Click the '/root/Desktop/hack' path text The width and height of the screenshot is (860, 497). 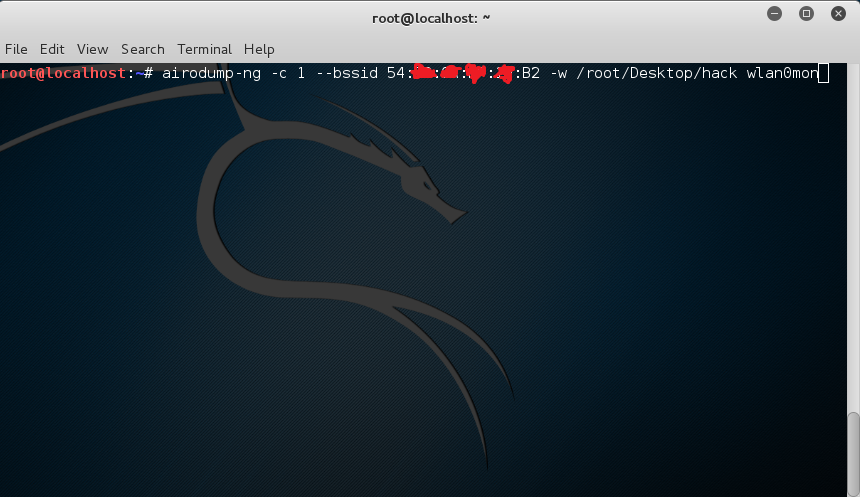[x=657, y=74]
